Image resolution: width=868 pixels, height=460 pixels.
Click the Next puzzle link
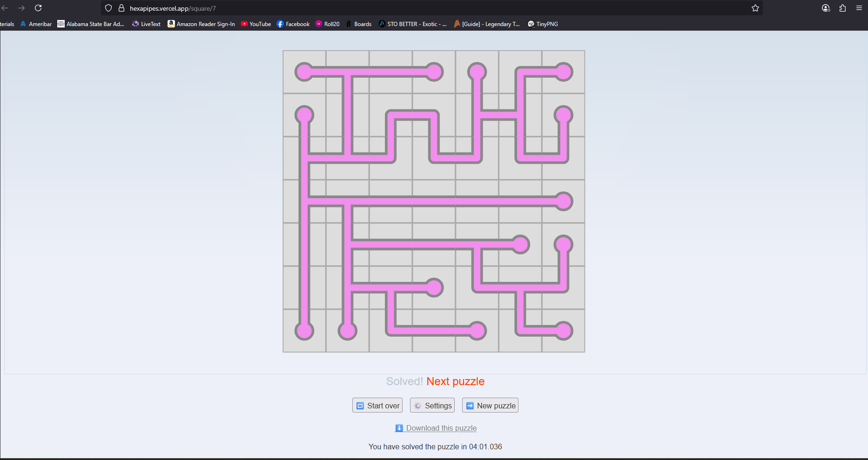pos(455,381)
